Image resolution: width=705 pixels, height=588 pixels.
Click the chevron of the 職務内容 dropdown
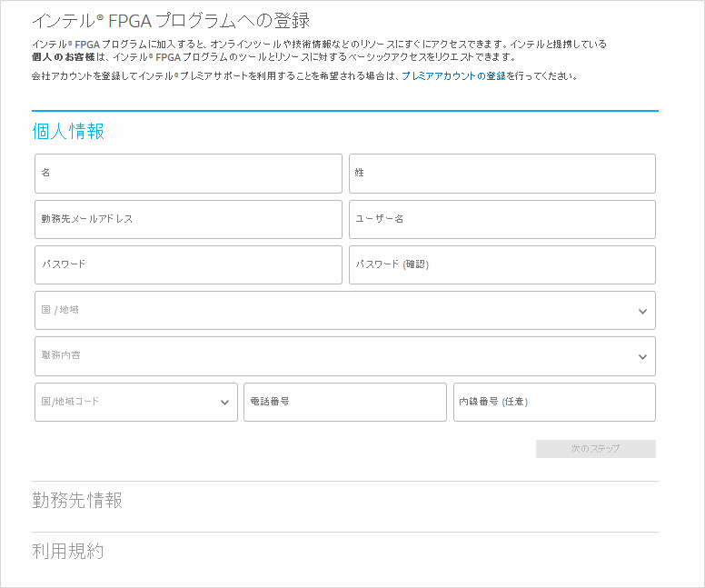click(x=643, y=357)
